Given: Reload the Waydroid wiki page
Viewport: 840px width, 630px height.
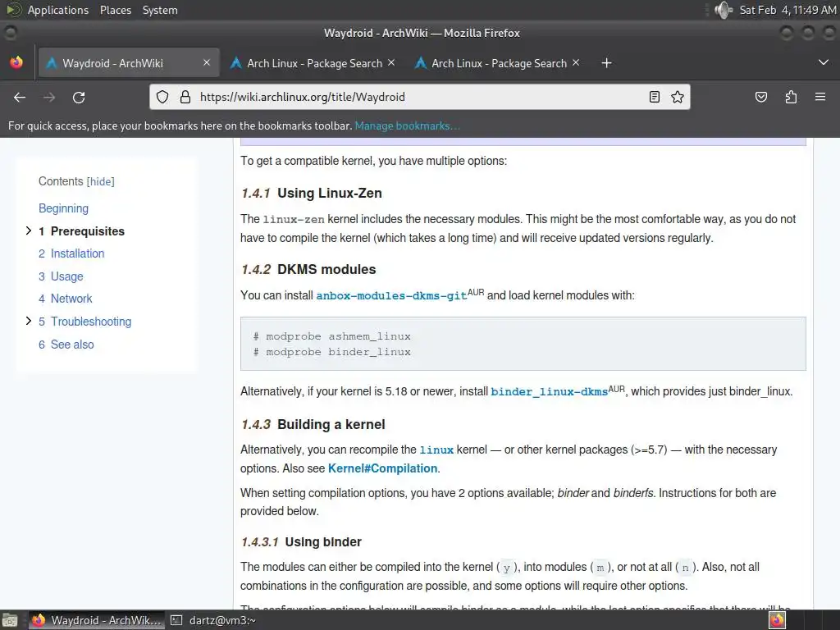Looking at the screenshot, I should [79, 97].
